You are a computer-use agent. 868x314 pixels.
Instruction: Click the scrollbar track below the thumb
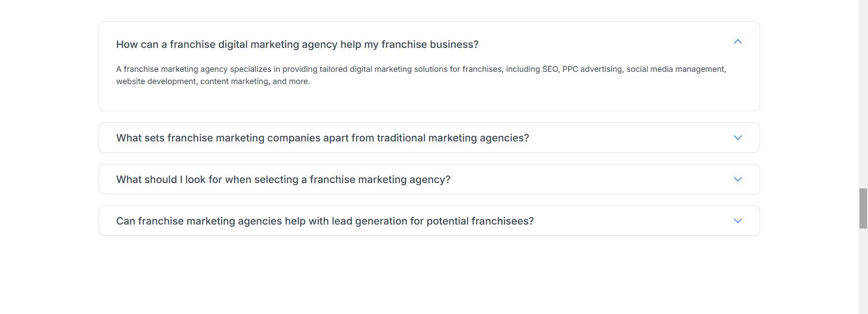coord(863,271)
